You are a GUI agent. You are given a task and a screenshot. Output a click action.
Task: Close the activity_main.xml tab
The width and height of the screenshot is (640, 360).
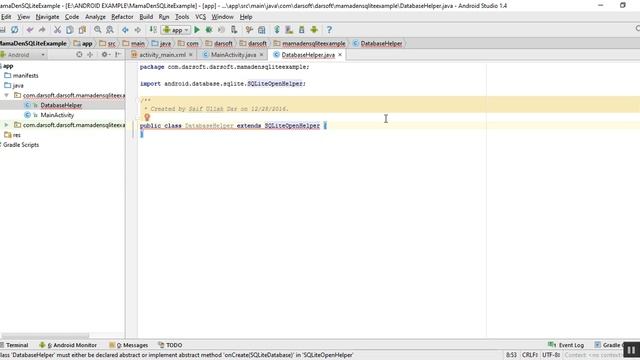click(x=191, y=55)
